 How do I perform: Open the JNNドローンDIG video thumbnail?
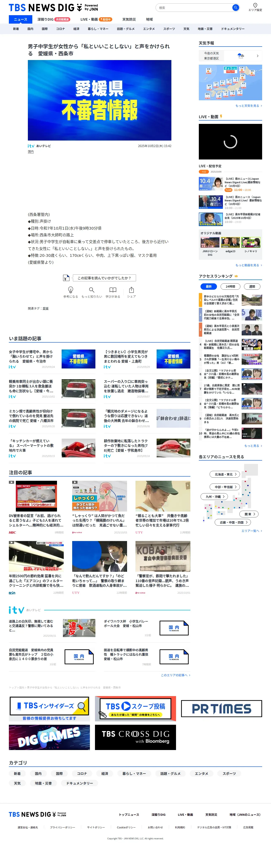click(x=210, y=242)
